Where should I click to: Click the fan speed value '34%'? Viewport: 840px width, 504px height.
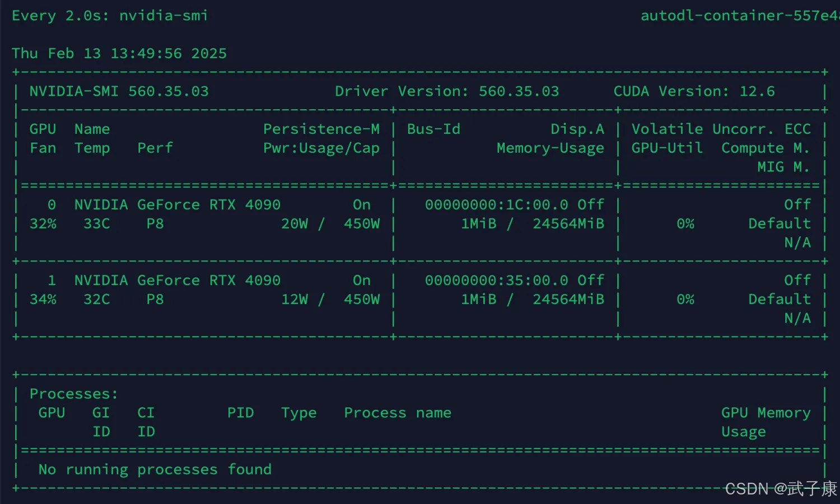point(43,300)
